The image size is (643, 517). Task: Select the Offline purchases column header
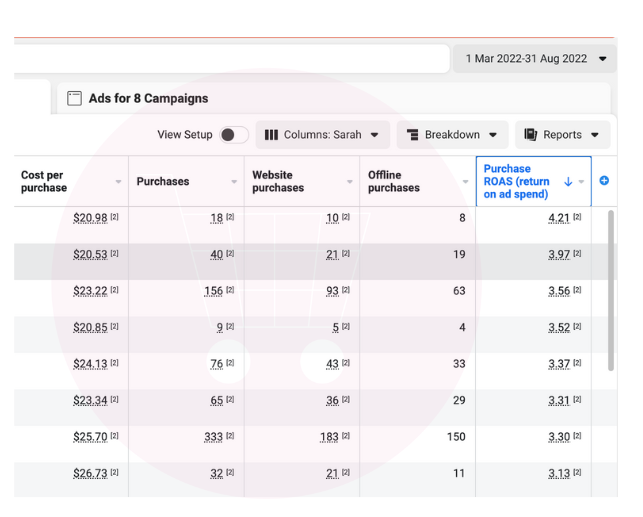click(x=394, y=181)
